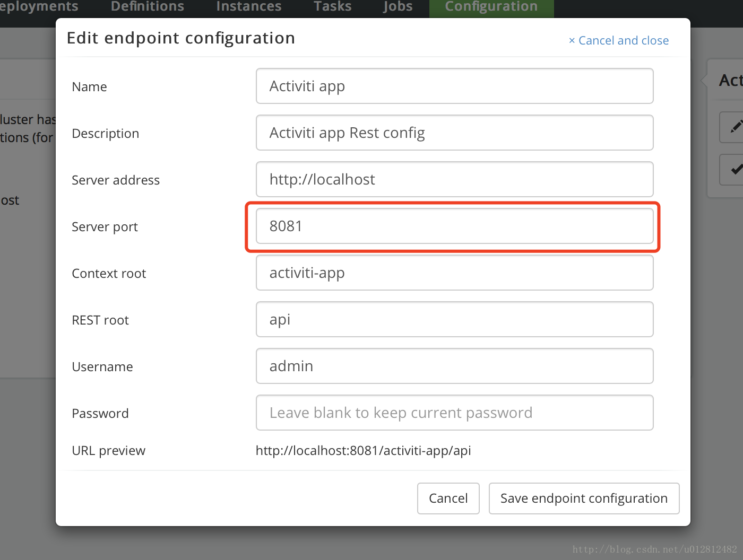Click the 'Context root' label

[109, 274]
